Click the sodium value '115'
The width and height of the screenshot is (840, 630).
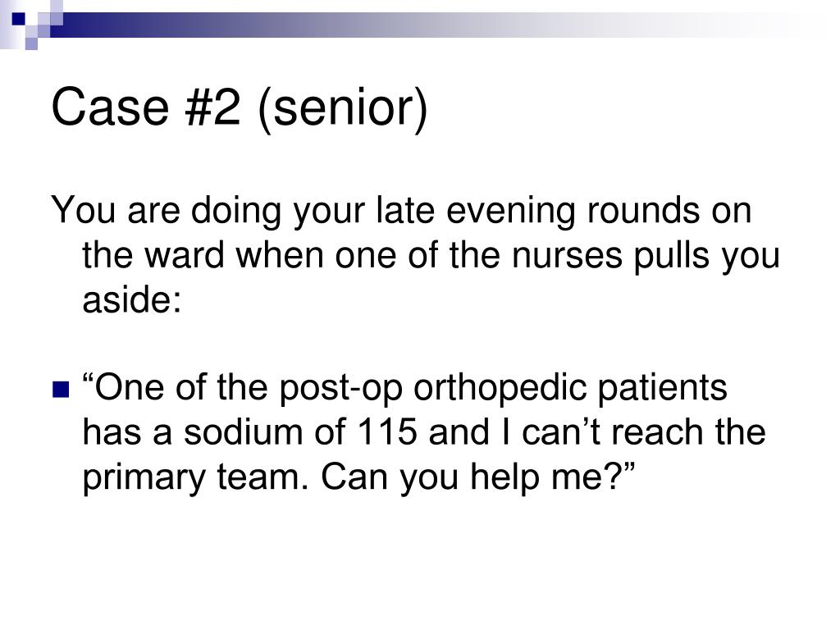click(387, 431)
